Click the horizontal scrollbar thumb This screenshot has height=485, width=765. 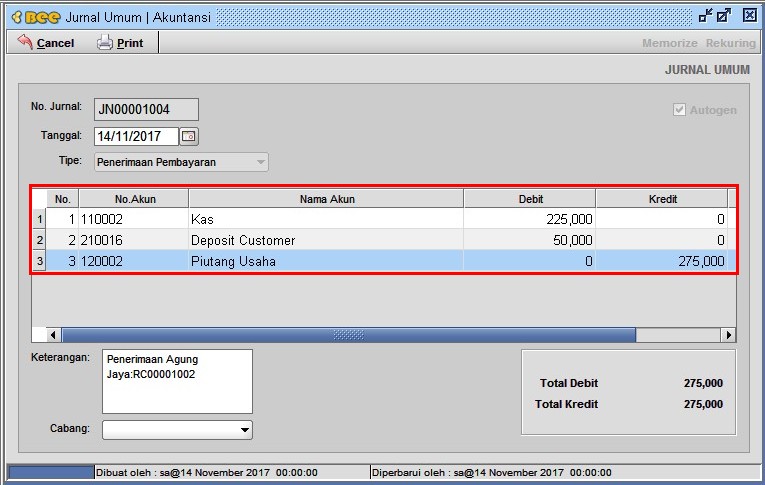point(349,335)
